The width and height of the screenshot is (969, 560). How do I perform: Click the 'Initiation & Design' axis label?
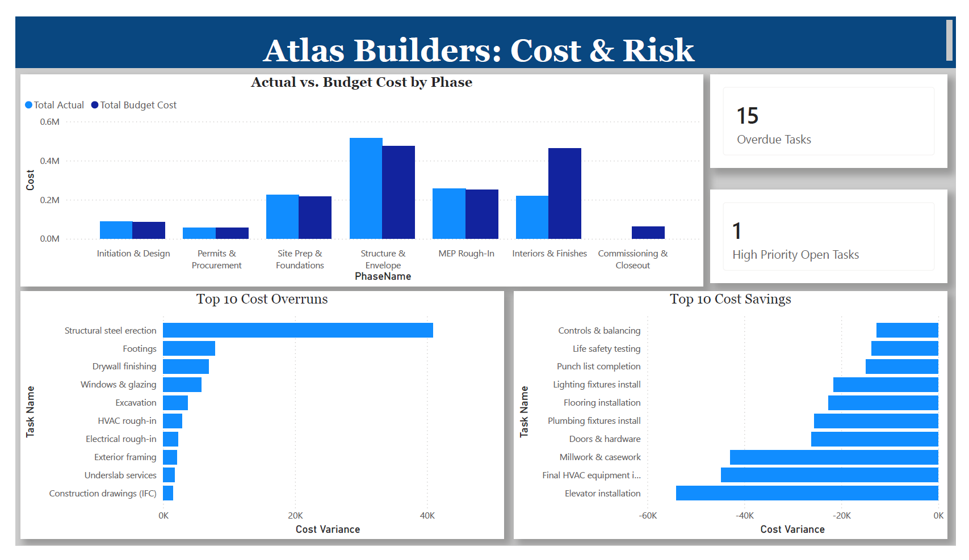pyautogui.click(x=133, y=254)
